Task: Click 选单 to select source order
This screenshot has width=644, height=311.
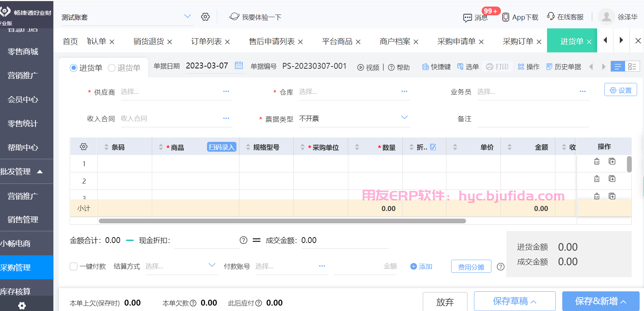Action: click(468, 67)
